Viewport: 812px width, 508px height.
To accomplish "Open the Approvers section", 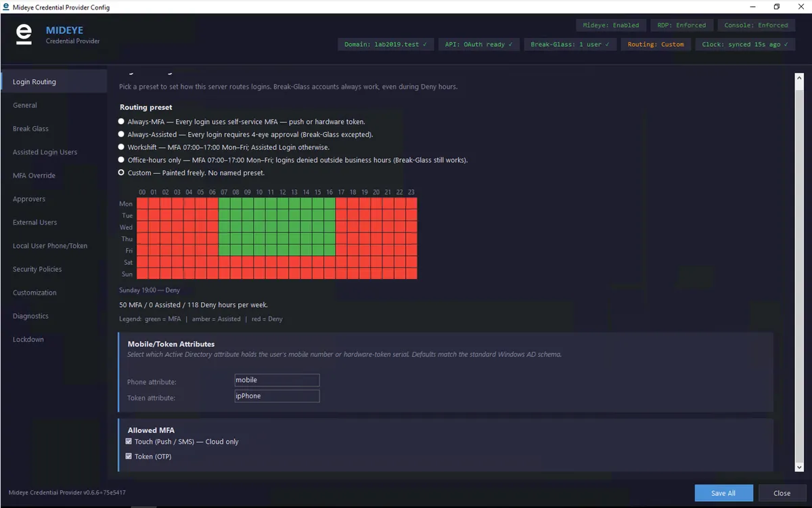I will coord(54,199).
